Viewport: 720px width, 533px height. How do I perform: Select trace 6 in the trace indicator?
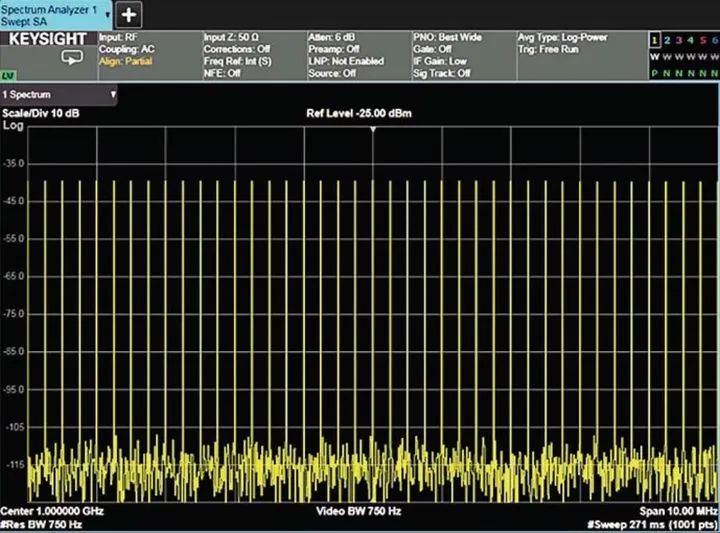tap(713, 40)
